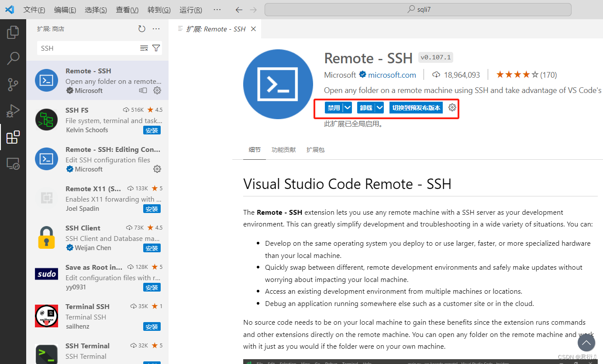Screen dimensions: 603x364
Task: Click 切换到预发布版本 button
Action: click(x=416, y=108)
